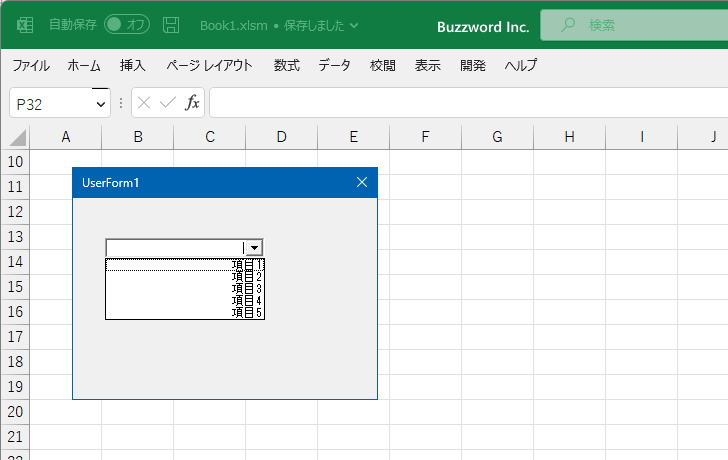Click the UserForm1 title bar text
728x460 pixels.
pyautogui.click(x=110, y=183)
